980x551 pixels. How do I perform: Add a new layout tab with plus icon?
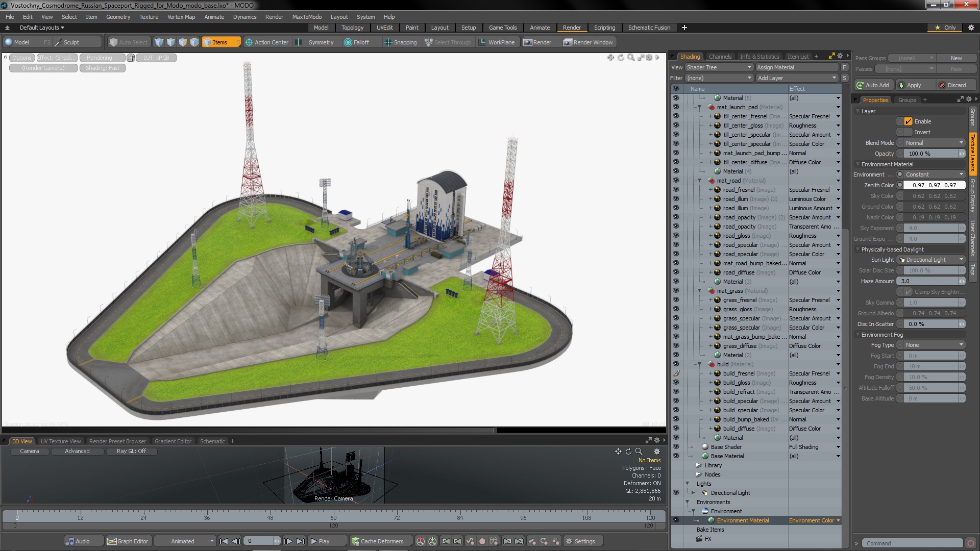coord(684,28)
